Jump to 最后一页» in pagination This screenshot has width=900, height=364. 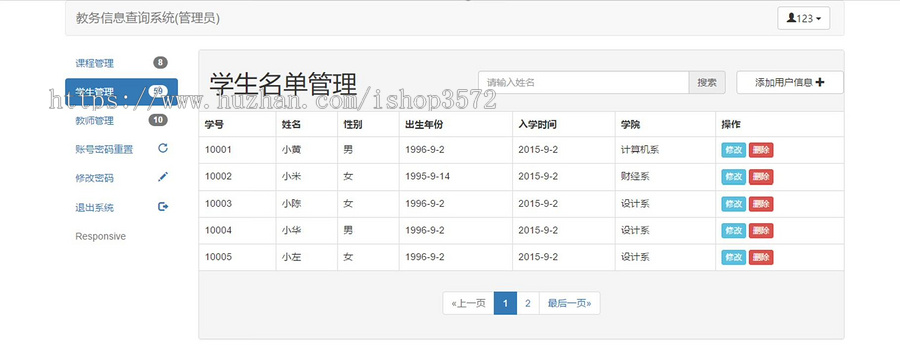coord(569,303)
